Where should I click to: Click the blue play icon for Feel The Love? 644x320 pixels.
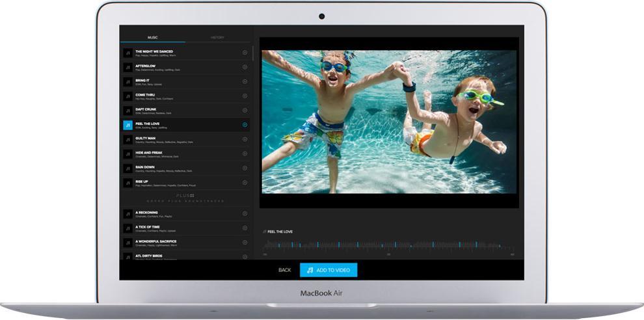coord(245,125)
